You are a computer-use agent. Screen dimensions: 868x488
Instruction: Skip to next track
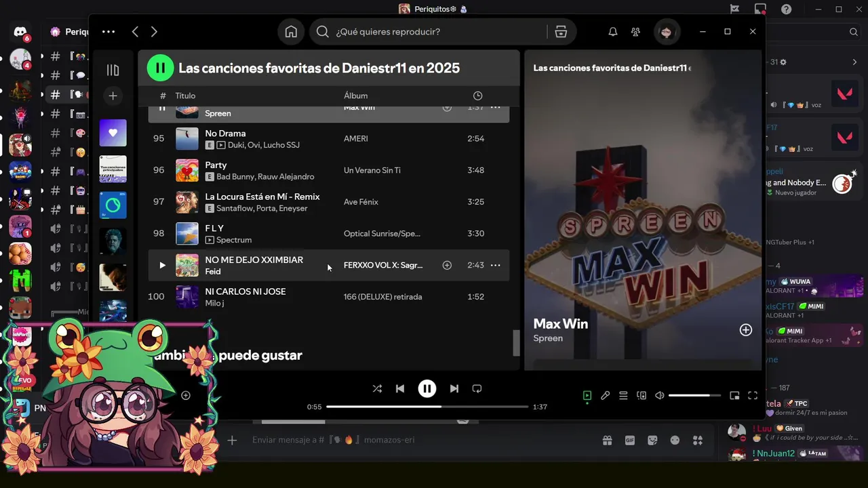[454, 388]
